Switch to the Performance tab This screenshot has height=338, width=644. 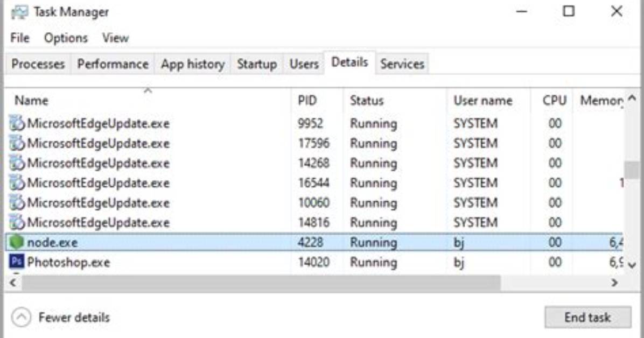tap(113, 64)
